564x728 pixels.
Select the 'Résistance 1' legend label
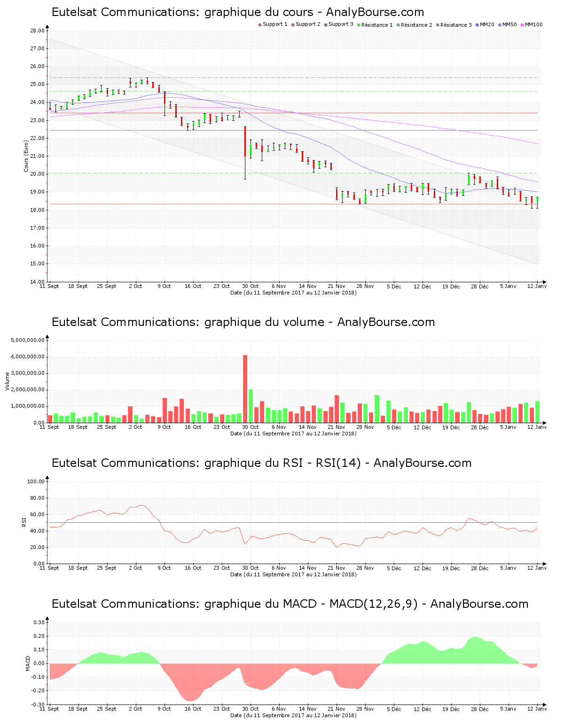pyautogui.click(x=377, y=25)
